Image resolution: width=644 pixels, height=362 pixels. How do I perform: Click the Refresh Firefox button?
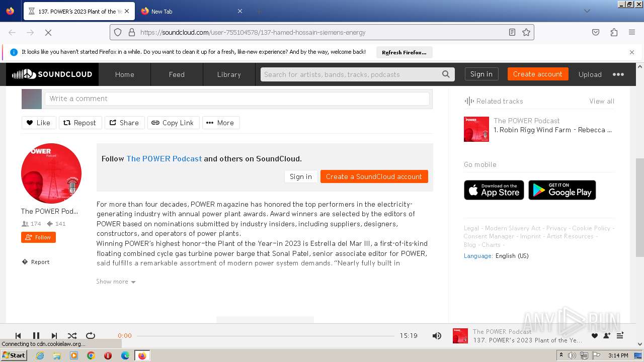click(x=404, y=52)
